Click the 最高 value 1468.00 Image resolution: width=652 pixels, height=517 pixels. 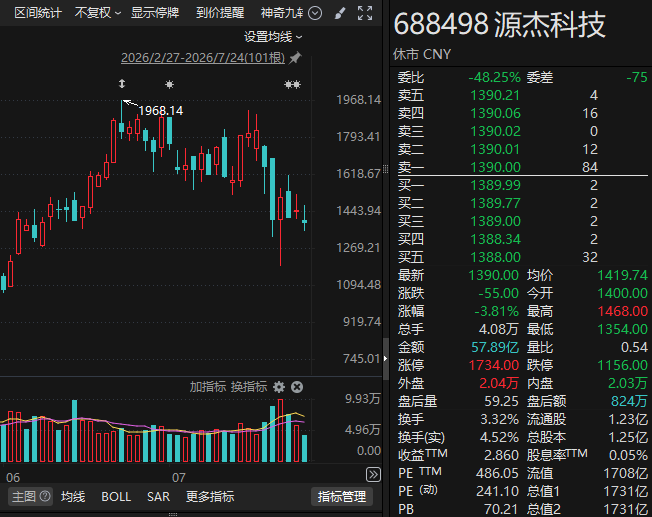point(622,311)
